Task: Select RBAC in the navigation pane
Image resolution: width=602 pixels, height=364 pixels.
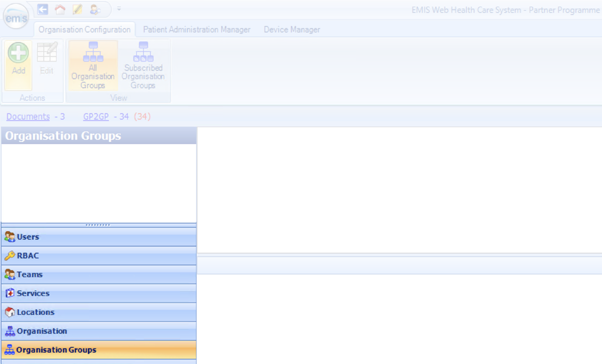Action: 99,256
